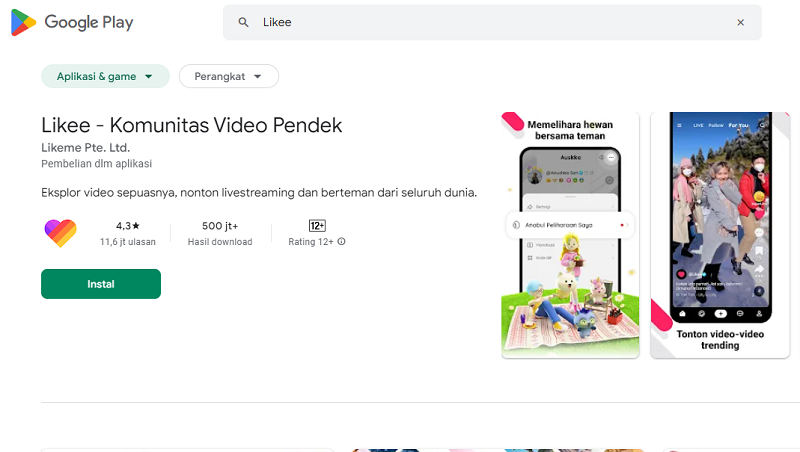Click the Google Play wordmark text
Screen dimensions: 800x452
[89, 22]
